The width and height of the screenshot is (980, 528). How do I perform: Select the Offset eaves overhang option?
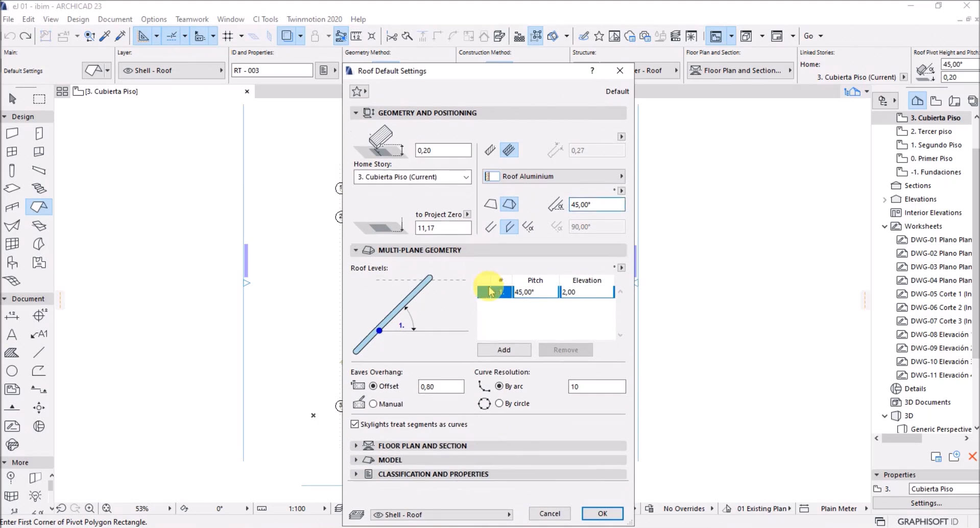pos(373,386)
